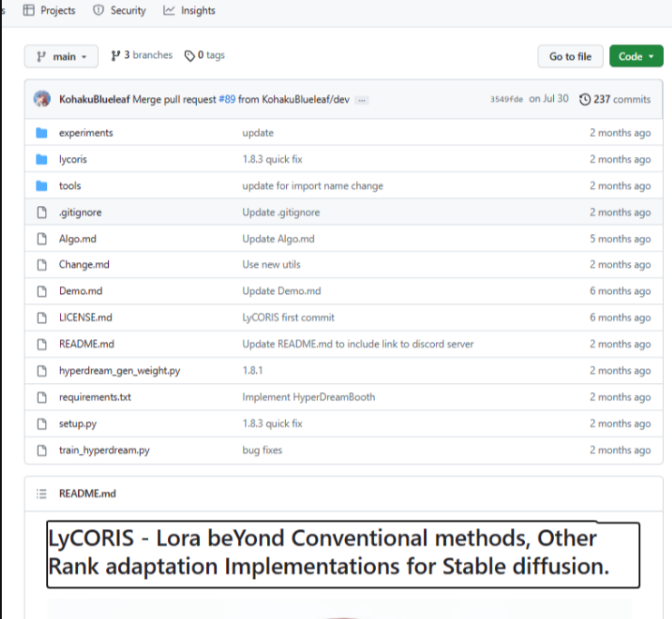
Task: Click the commit history clock icon
Action: point(585,99)
